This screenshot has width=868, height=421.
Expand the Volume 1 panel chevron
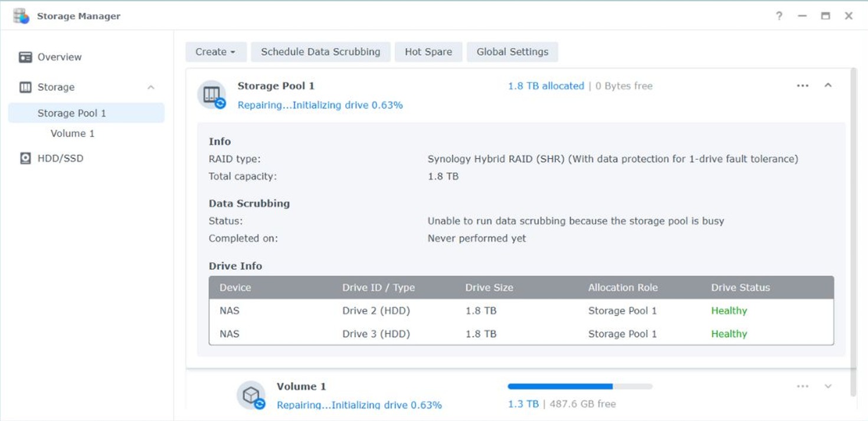pyautogui.click(x=828, y=386)
